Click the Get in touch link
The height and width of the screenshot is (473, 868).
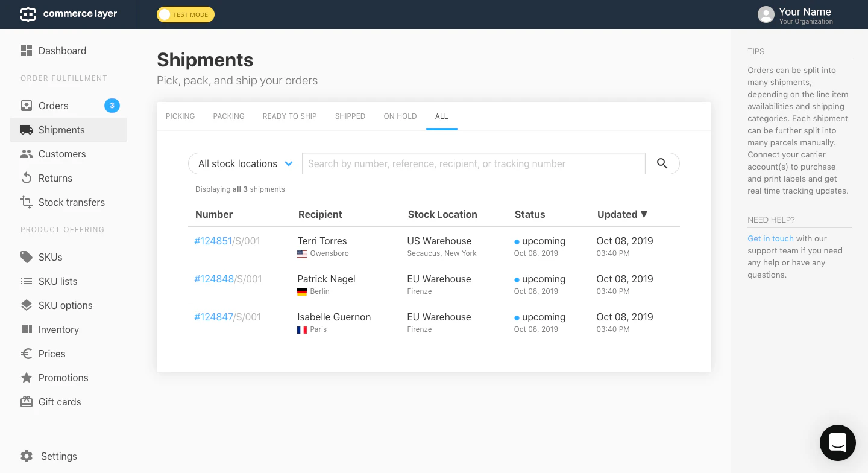coord(770,238)
